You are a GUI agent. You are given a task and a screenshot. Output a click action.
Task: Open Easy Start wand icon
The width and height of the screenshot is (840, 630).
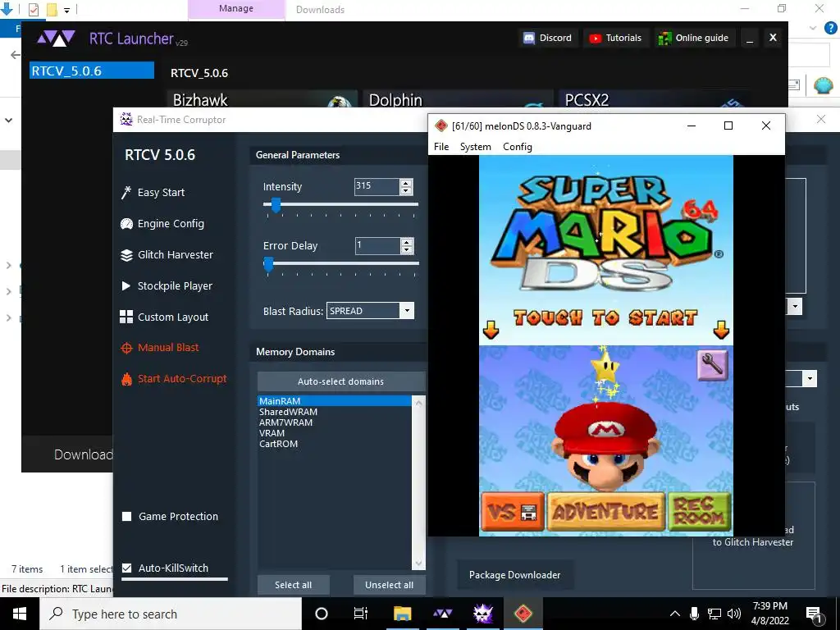[126, 192]
